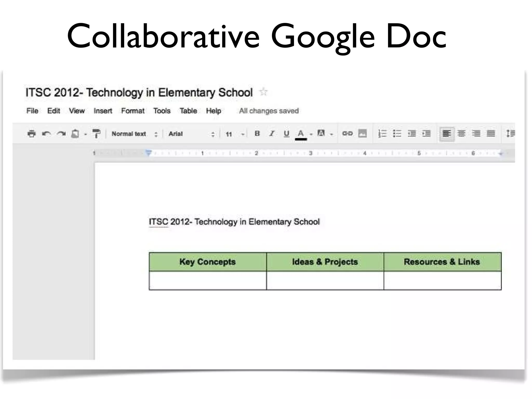
Task: Open the web clipboard dropdown arrow
Action: coord(85,134)
